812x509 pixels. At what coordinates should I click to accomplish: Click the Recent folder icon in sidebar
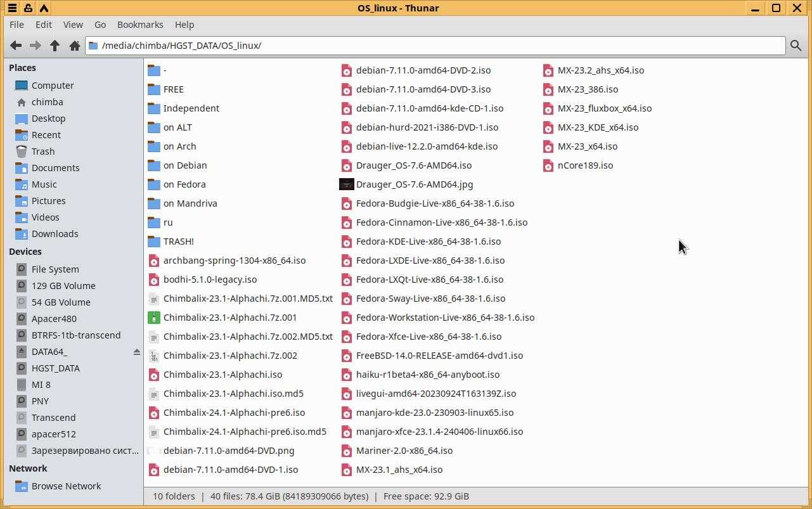point(22,135)
